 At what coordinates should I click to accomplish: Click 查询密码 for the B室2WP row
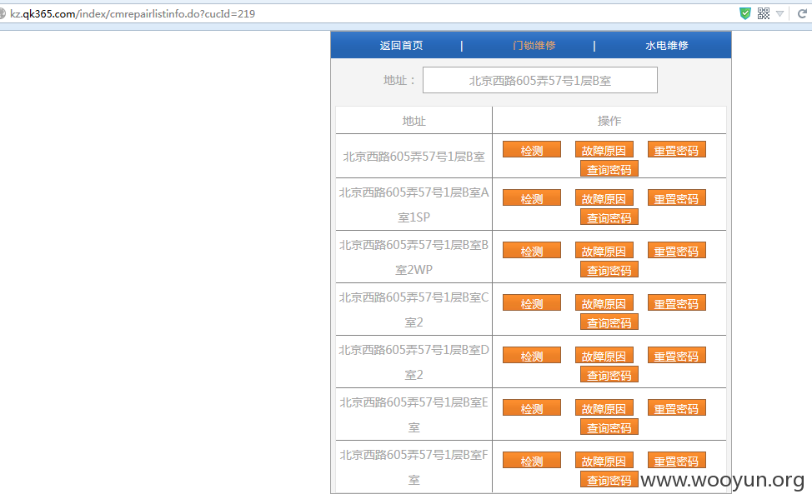[609, 270]
